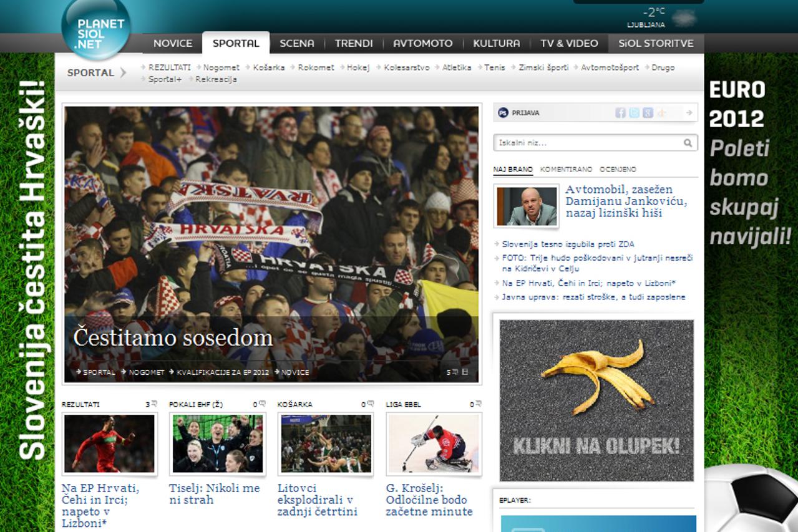Open the Avtomoto menu item

422,43
